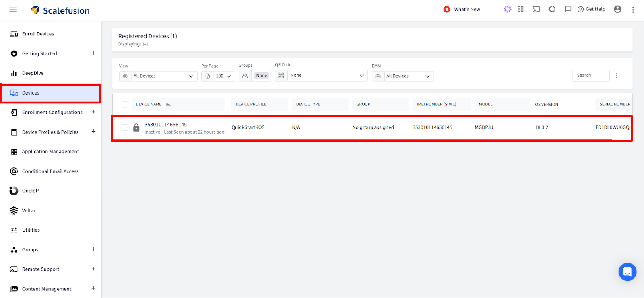Expand Groups with plus icon
The height and width of the screenshot is (298, 644).
click(x=93, y=249)
